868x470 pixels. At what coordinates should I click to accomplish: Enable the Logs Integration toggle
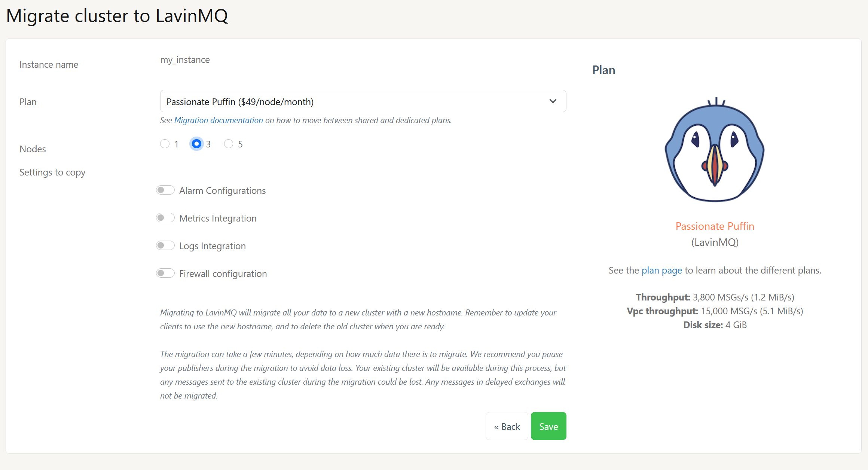pyautogui.click(x=165, y=245)
